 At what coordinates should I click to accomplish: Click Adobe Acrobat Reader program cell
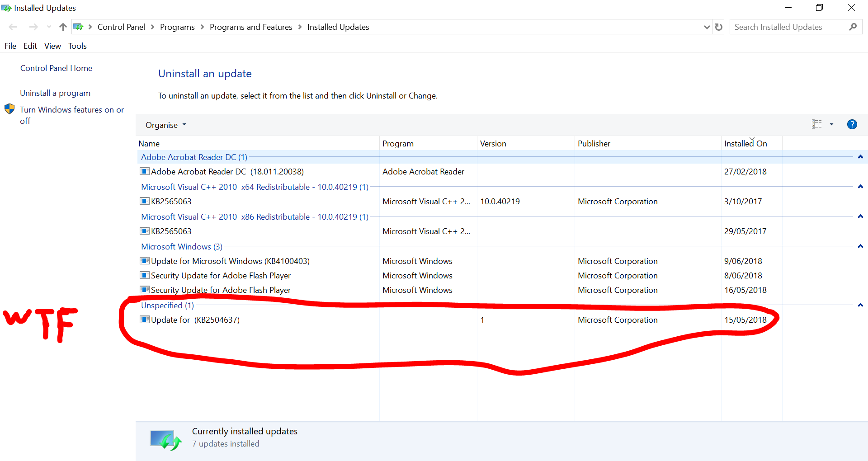click(423, 172)
